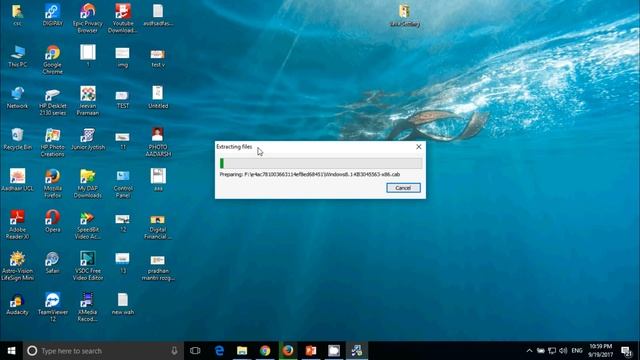640x360 pixels.
Task: Open the csc folder on desktop
Action: [18, 15]
